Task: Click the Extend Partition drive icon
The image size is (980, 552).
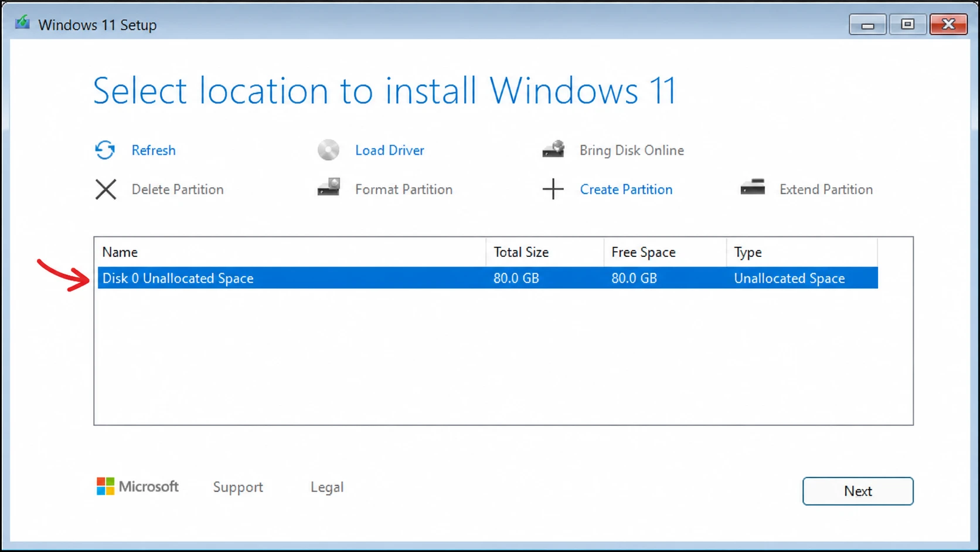Action: tap(753, 187)
